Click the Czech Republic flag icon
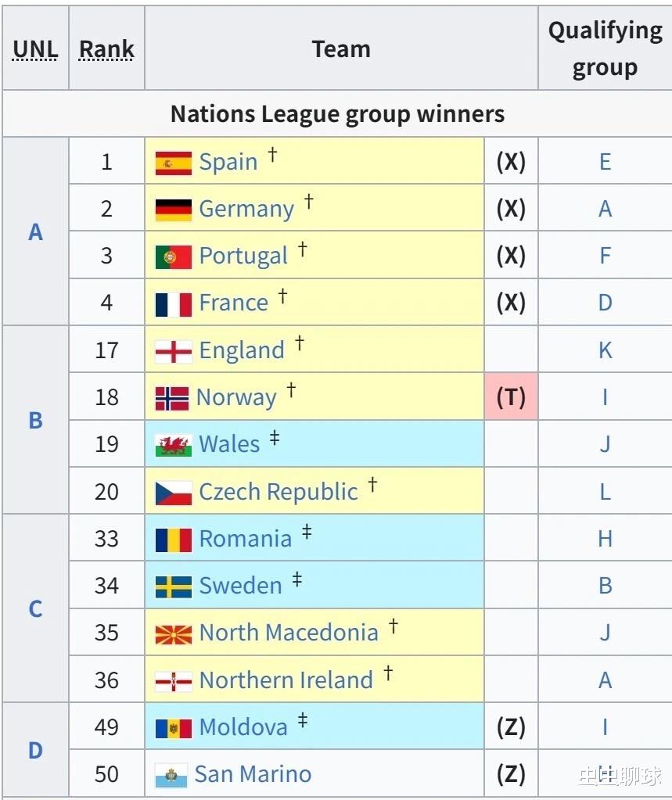672x800 pixels. [x=173, y=493]
